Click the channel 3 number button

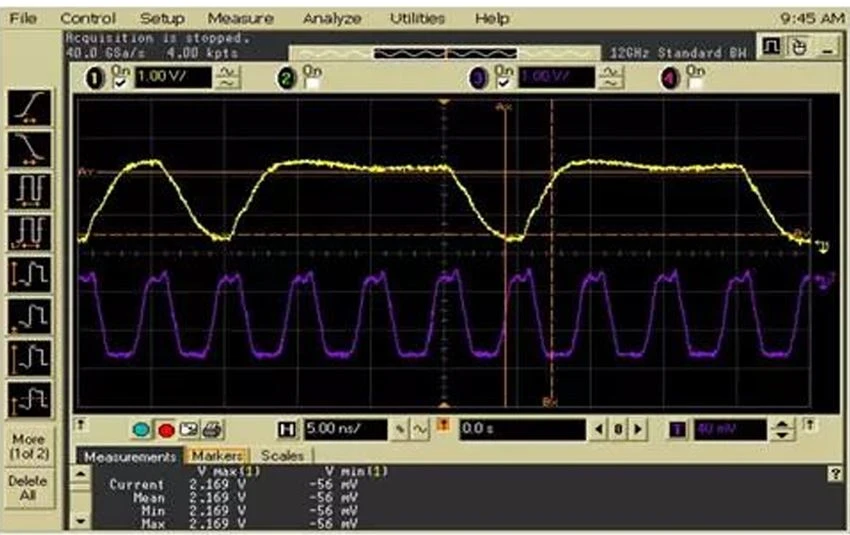(x=478, y=79)
